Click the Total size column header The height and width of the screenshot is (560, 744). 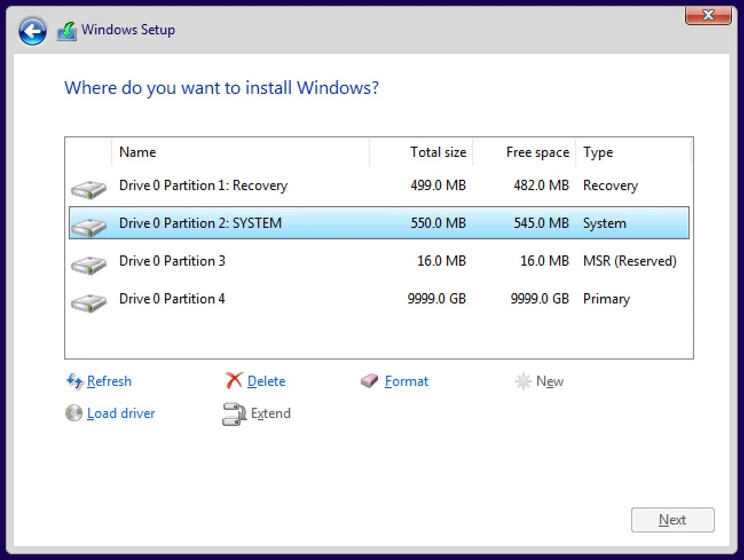438,152
